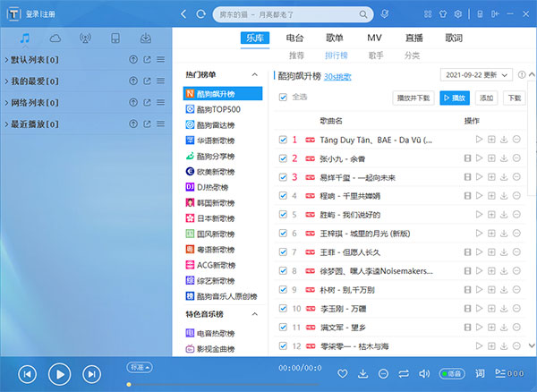Click the song list scrollbar
Image resolution: width=537 pixels, height=392 pixels.
click(532, 137)
